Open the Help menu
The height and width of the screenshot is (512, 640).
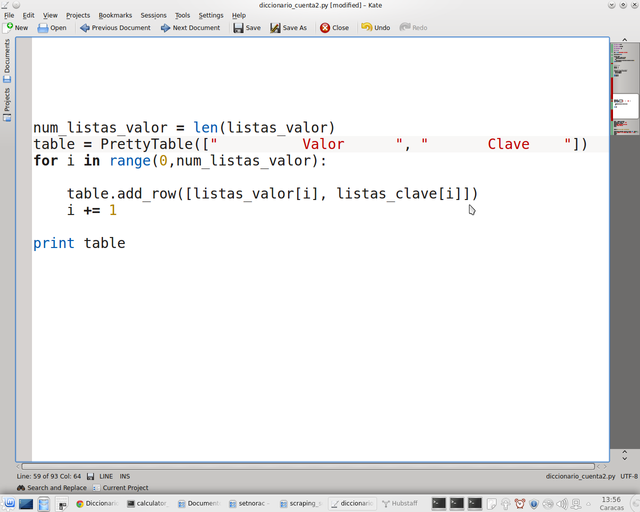click(239, 16)
